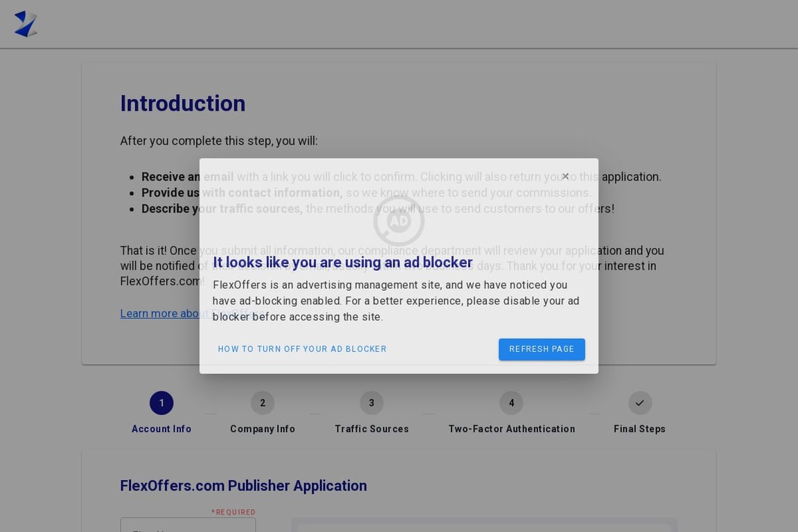Click the Introduction heading
The width and height of the screenshot is (798, 532).
tap(183, 103)
